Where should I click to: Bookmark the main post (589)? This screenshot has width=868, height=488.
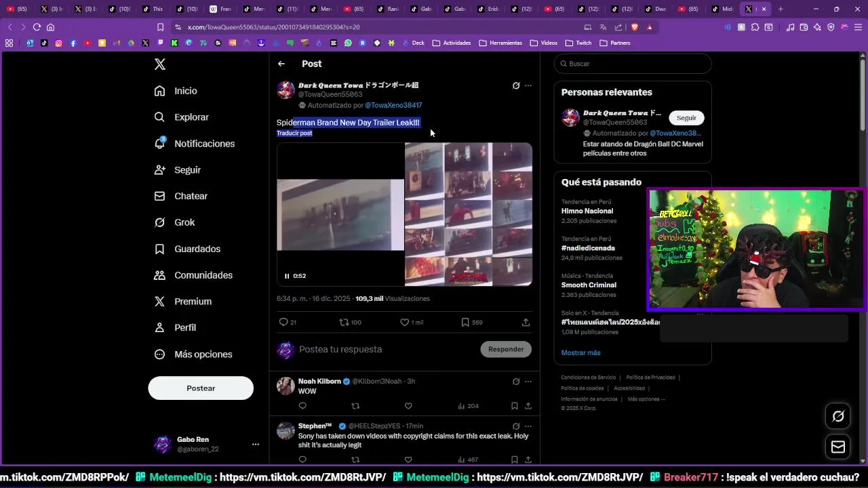pos(471,323)
